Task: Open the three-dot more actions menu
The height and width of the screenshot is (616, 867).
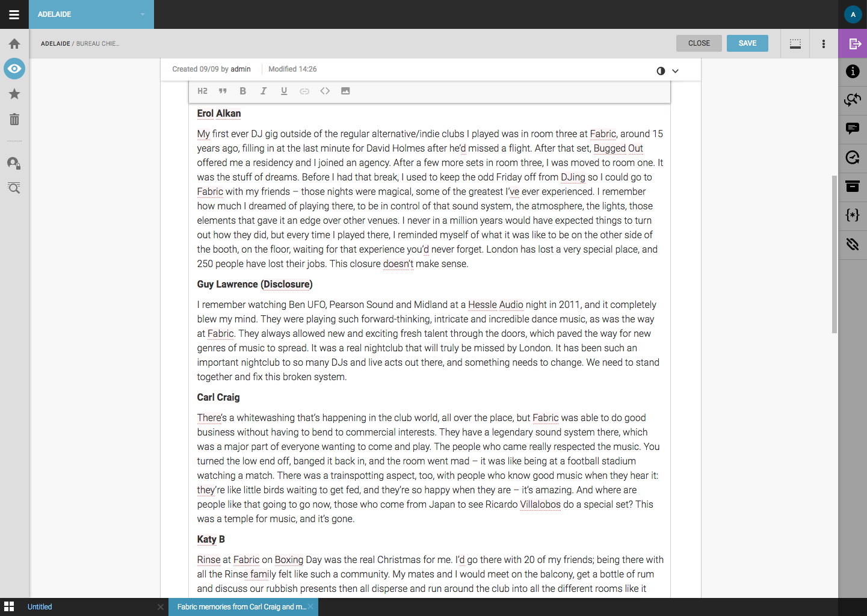Action: [x=824, y=43]
